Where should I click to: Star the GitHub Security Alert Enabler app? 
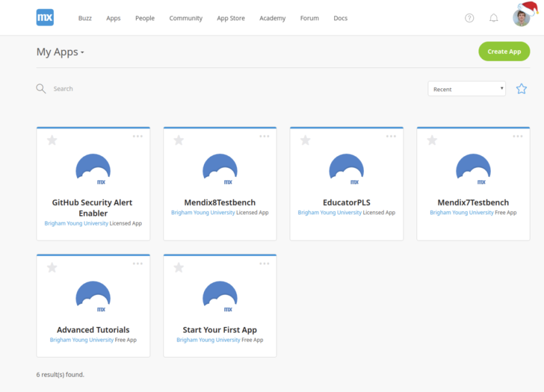[52, 140]
